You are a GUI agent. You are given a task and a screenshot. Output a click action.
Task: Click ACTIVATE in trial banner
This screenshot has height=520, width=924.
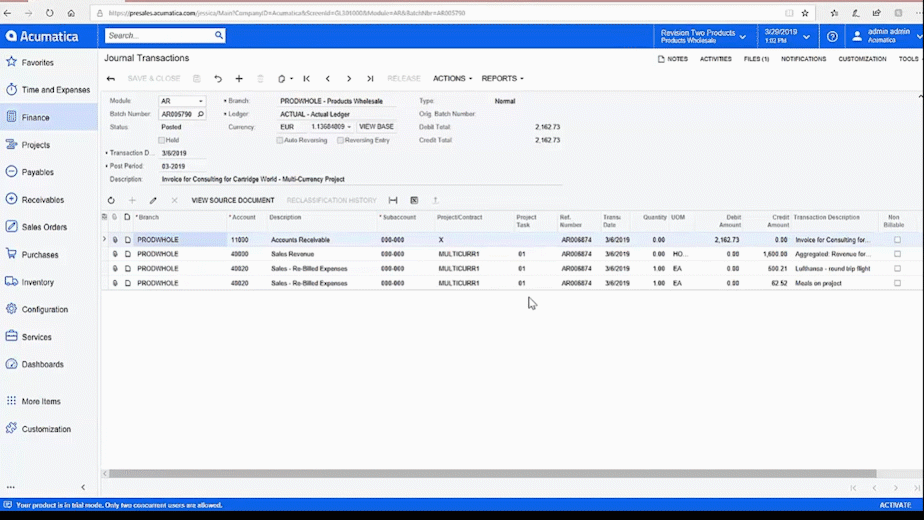895,505
